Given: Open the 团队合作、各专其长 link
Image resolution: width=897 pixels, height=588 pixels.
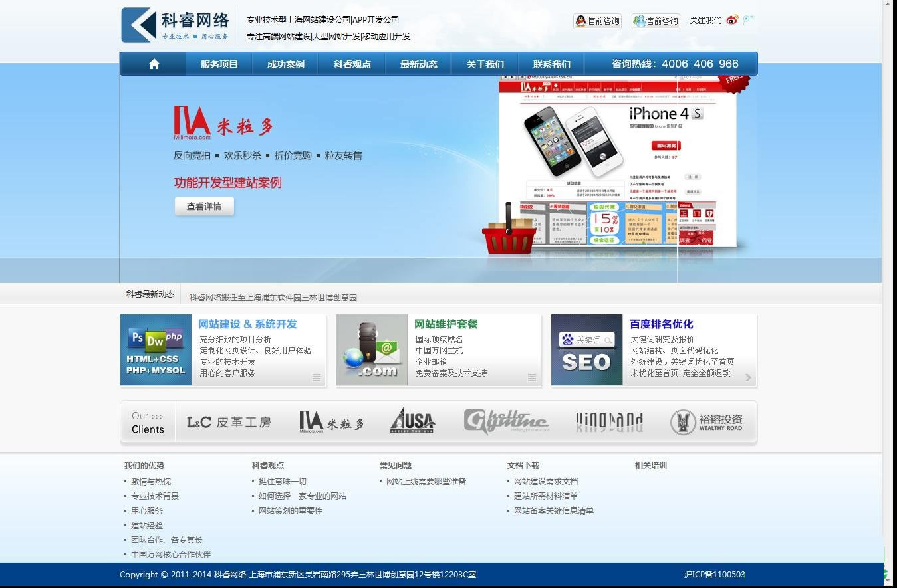Looking at the screenshot, I should [x=167, y=539].
